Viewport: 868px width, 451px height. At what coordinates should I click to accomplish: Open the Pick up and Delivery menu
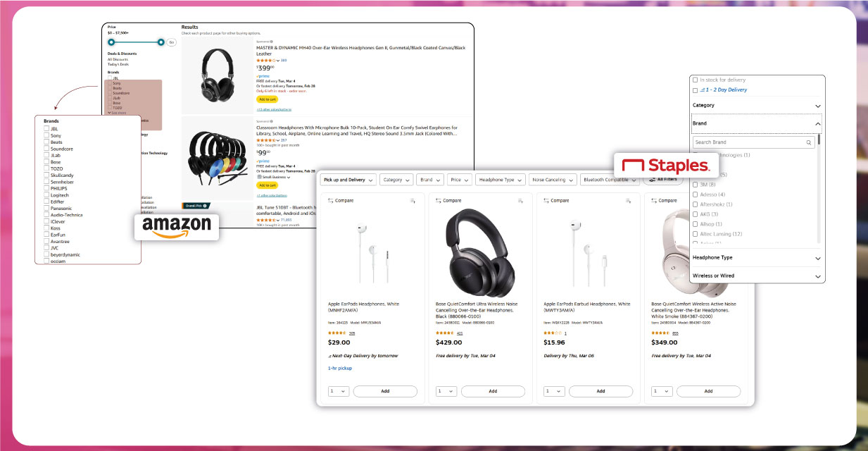348,180
